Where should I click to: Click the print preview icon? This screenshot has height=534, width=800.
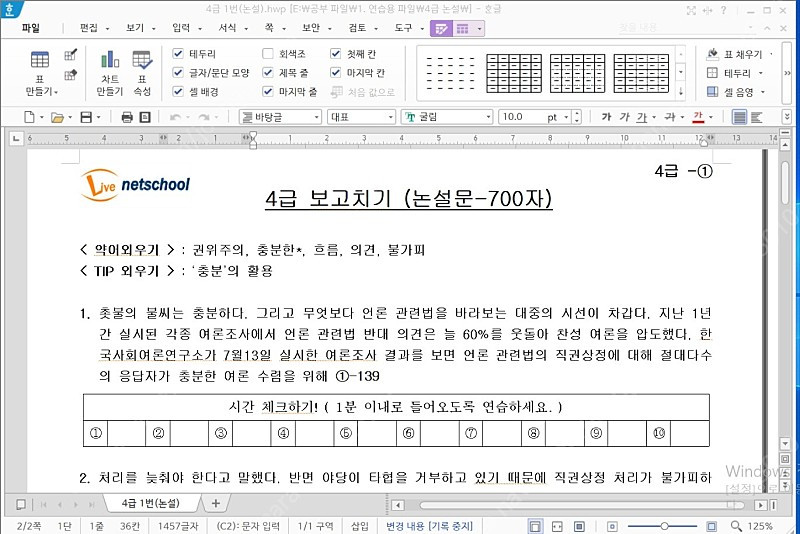pyautogui.click(x=145, y=117)
